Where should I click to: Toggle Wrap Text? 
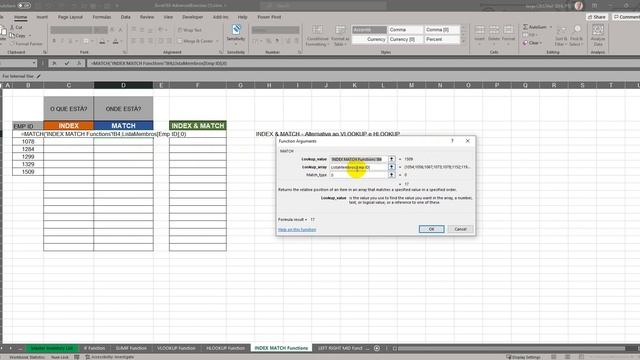190,30
